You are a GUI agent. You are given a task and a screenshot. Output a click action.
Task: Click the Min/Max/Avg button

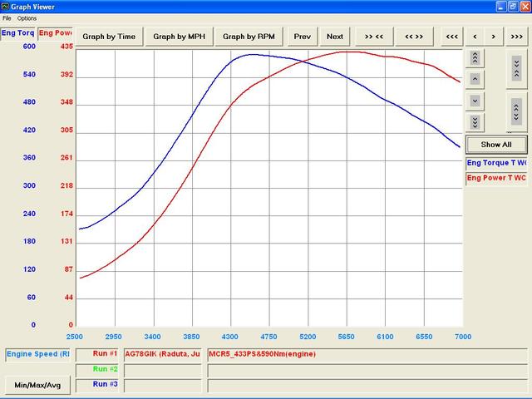point(37,385)
